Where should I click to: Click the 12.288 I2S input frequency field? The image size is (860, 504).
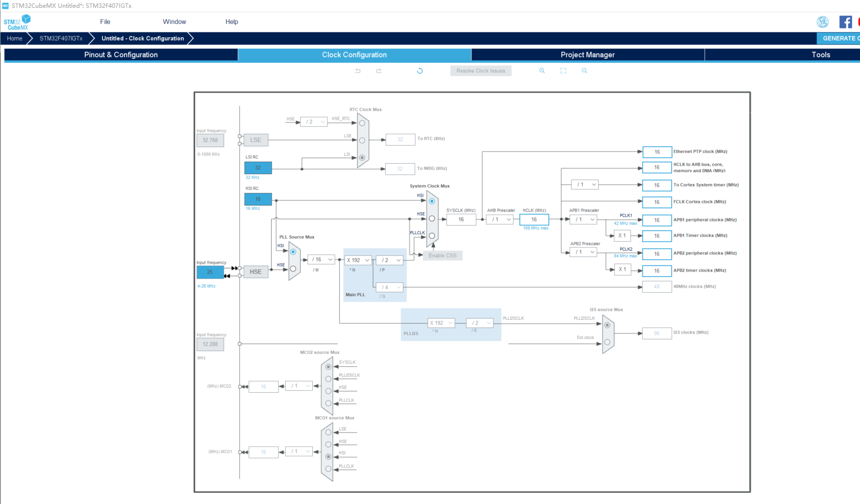(x=210, y=344)
